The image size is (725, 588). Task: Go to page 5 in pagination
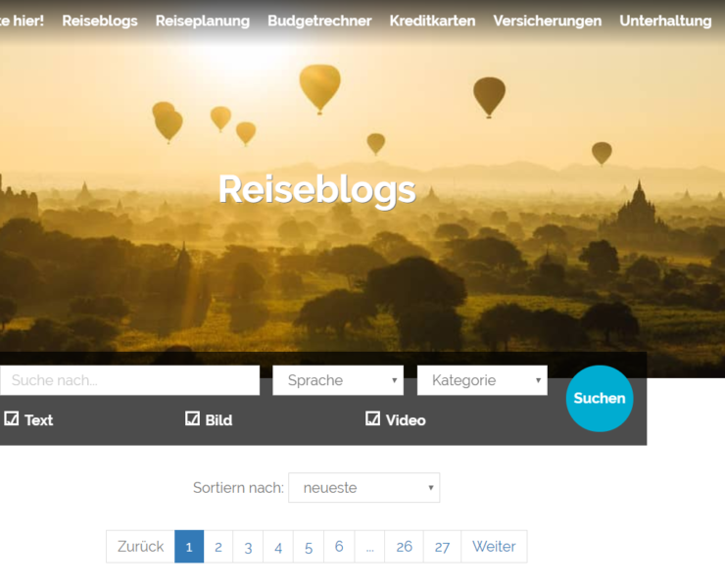coord(309,547)
